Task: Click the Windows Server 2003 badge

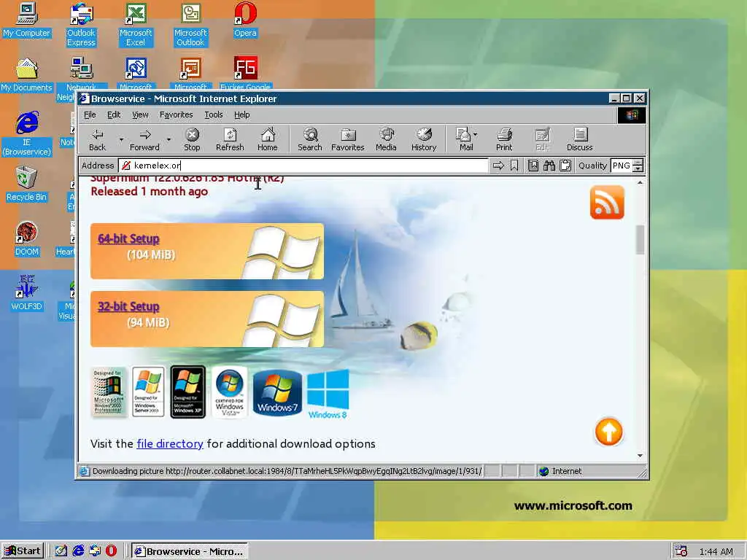Action: click(x=148, y=392)
